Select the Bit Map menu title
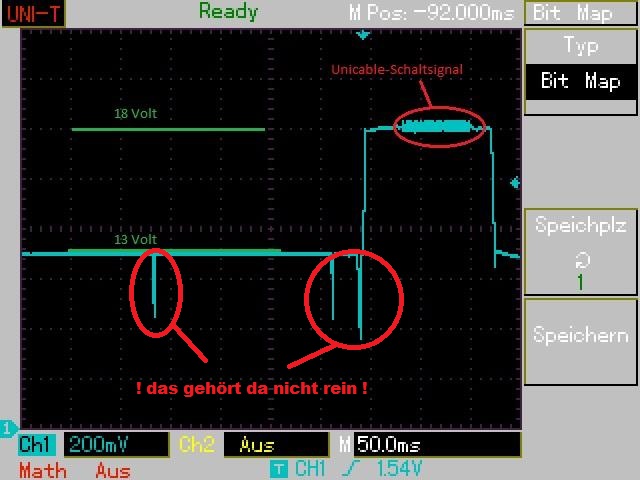Image resolution: width=640 pixels, height=480 pixels. point(581,13)
